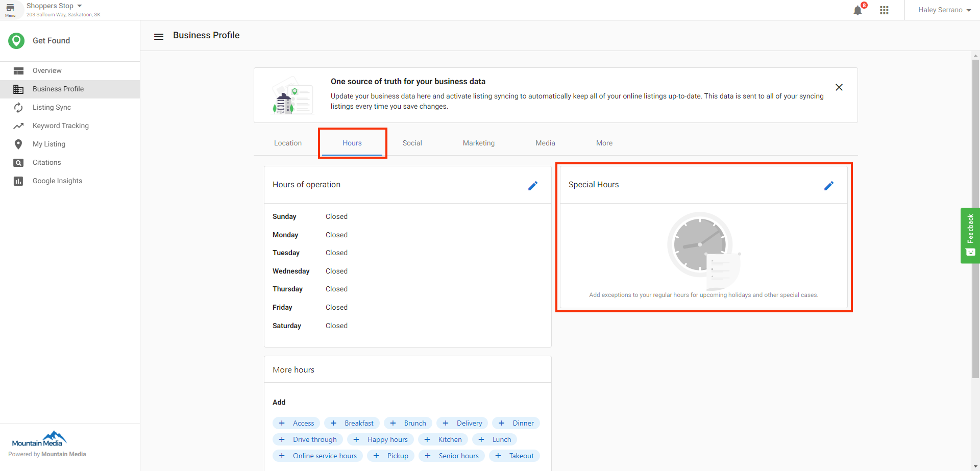Go to Listing Sync in sidebar

click(52, 107)
